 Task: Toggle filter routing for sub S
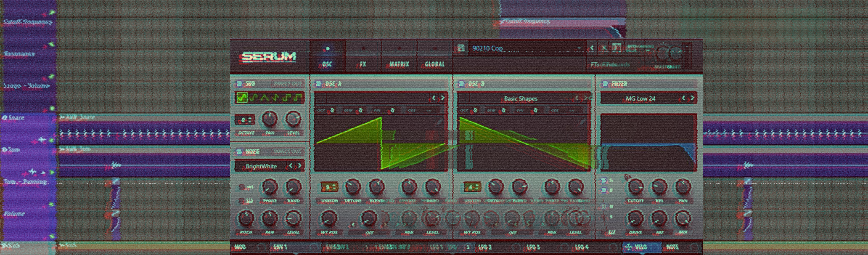(604, 217)
